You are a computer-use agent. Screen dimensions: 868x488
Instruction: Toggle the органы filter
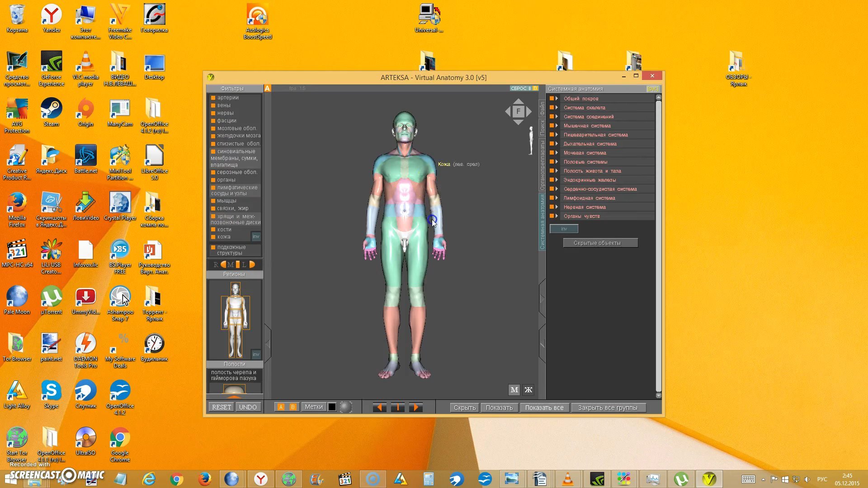tap(213, 180)
